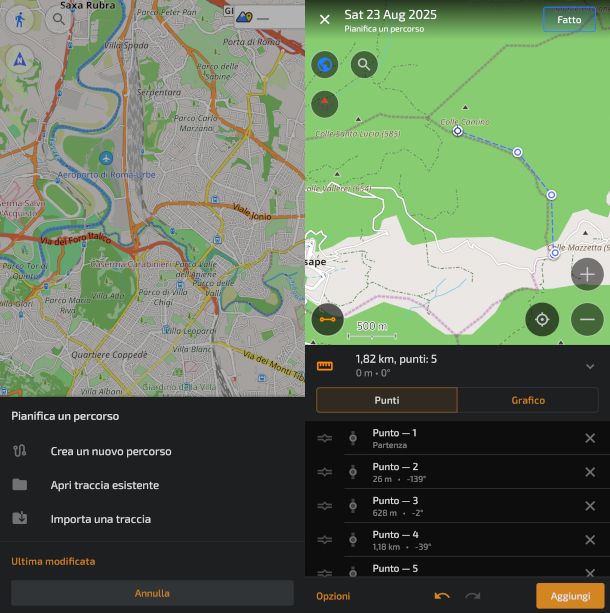The image size is (610, 613).
Task: Delete Punto — 2 from the list
Action: pos(589,472)
